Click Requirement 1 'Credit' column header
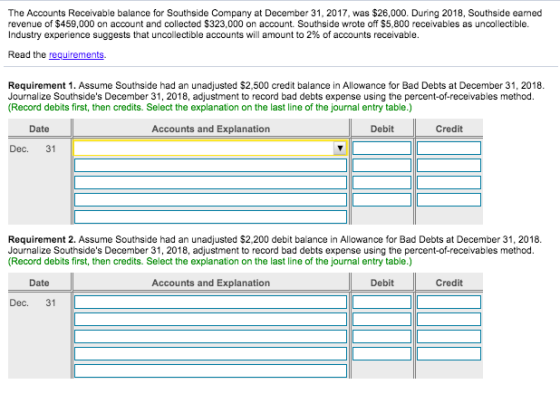 449,129
